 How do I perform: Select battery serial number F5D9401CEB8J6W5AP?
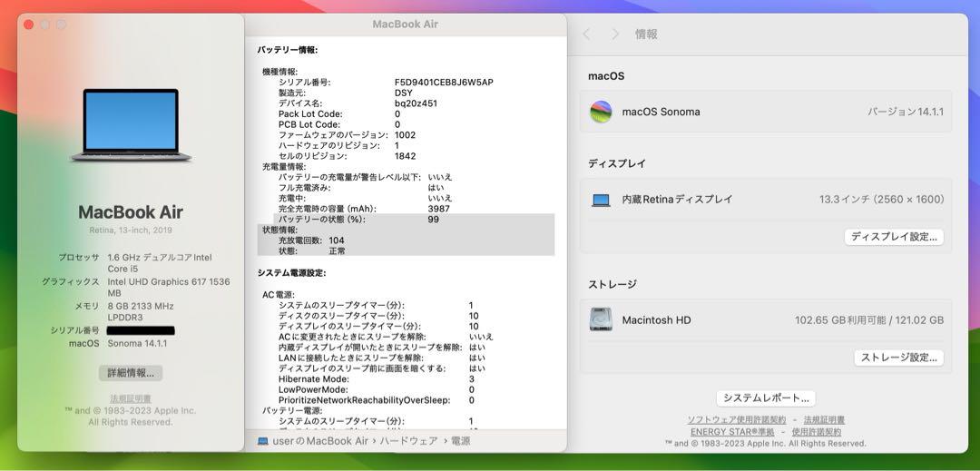pos(444,83)
